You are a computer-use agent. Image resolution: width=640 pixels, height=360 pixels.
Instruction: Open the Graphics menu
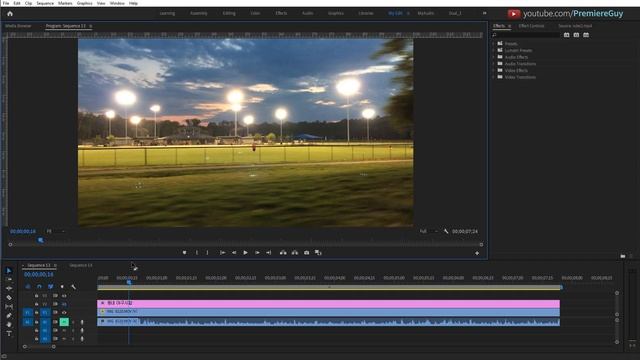point(84,3)
